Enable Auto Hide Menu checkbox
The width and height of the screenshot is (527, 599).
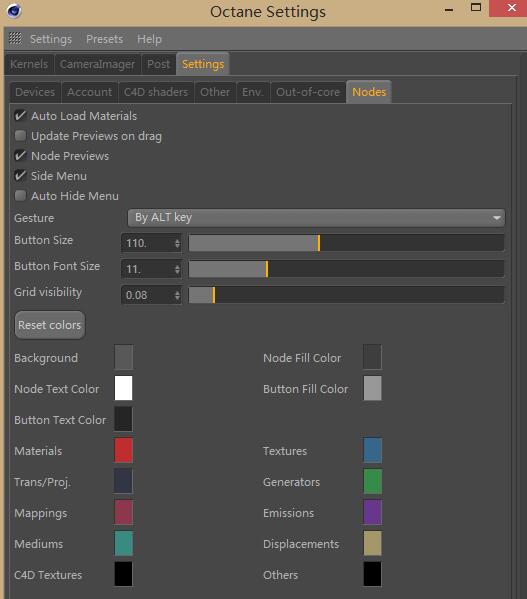20,196
